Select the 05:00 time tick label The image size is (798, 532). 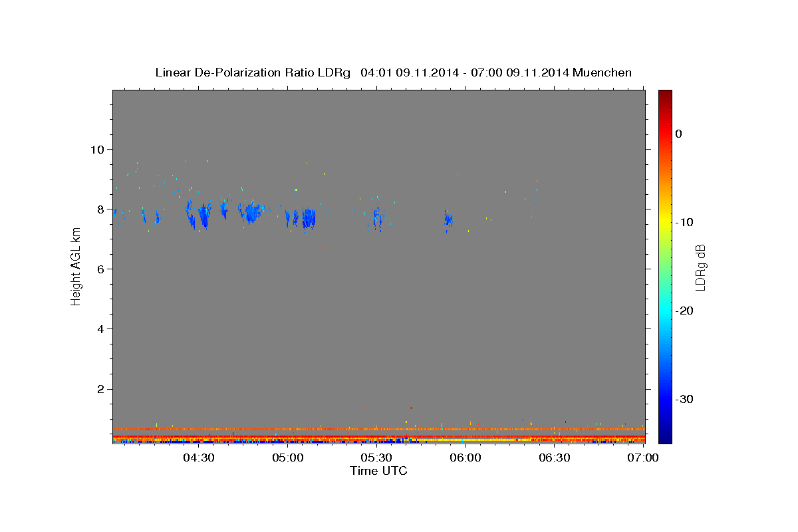point(287,458)
